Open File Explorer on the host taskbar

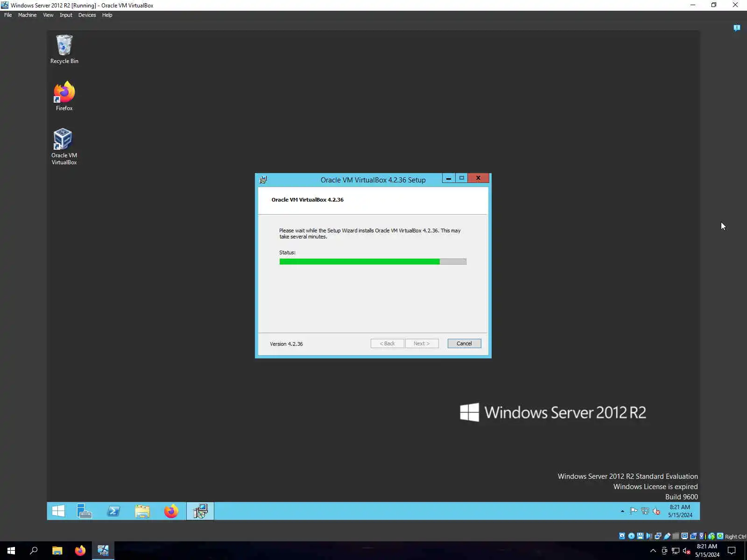(57, 551)
